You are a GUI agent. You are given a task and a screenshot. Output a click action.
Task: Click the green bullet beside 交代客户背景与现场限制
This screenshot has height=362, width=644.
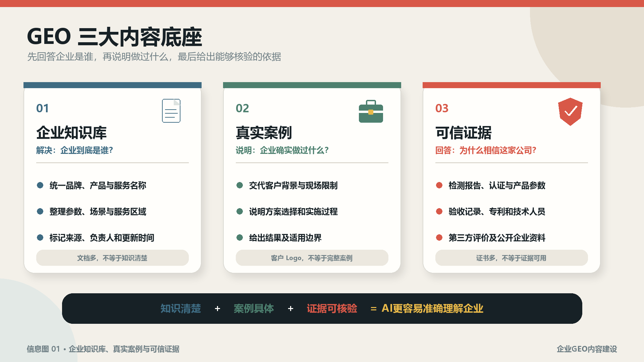[x=239, y=185]
